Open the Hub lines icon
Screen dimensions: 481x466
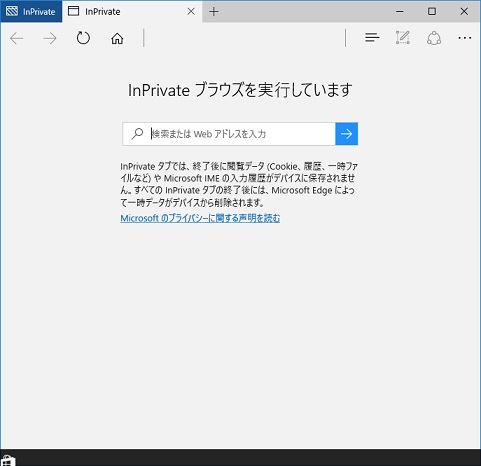point(372,37)
